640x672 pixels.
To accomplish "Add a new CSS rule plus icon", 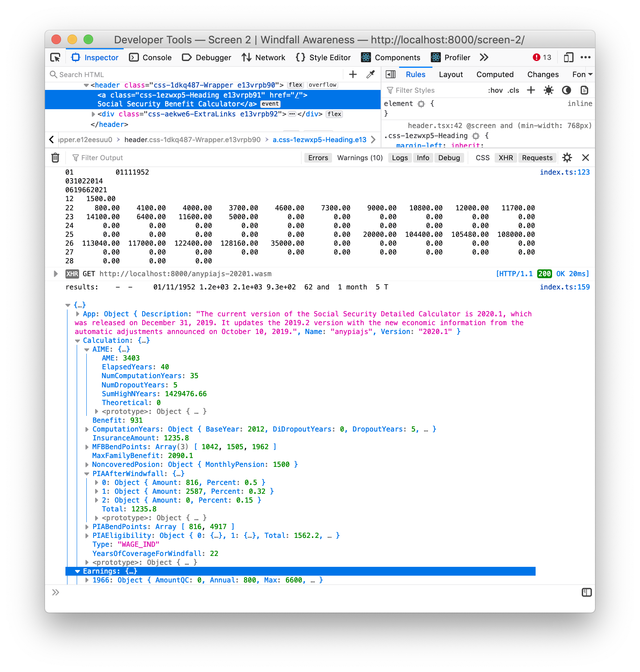I will click(531, 90).
